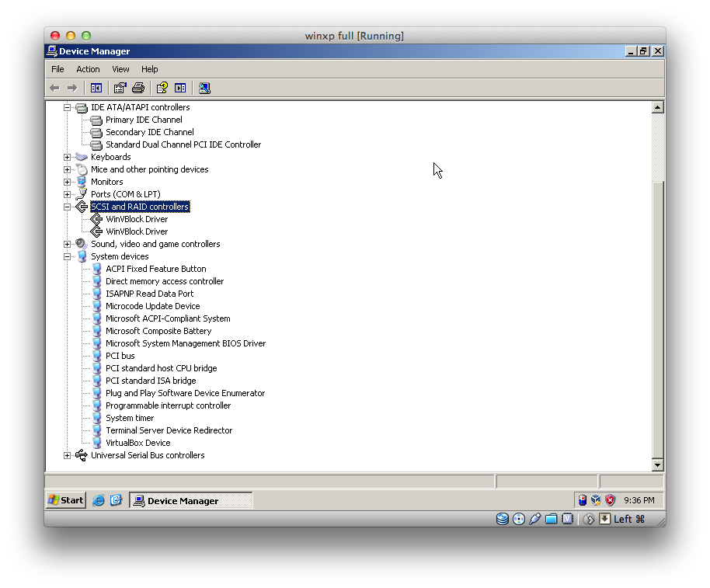The width and height of the screenshot is (710, 588).
Task: Click the Help toolbar icon
Action: [162, 88]
